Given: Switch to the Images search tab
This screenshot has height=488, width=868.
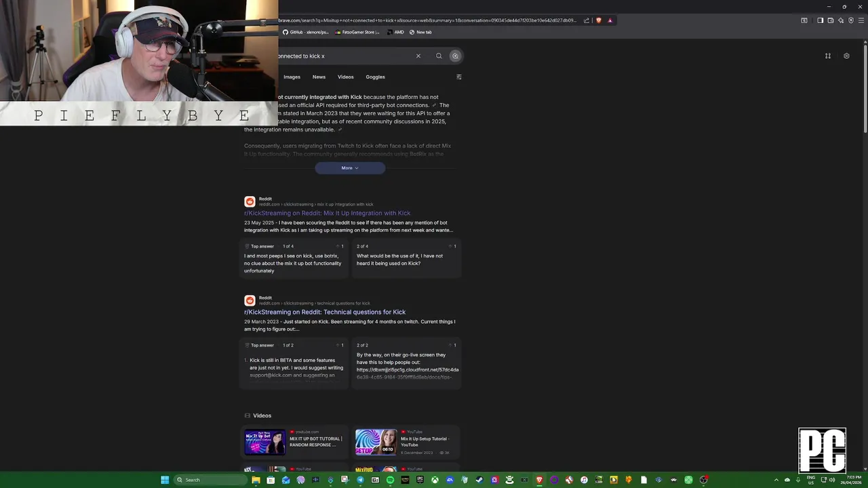Looking at the screenshot, I should [x=292, y=77].
